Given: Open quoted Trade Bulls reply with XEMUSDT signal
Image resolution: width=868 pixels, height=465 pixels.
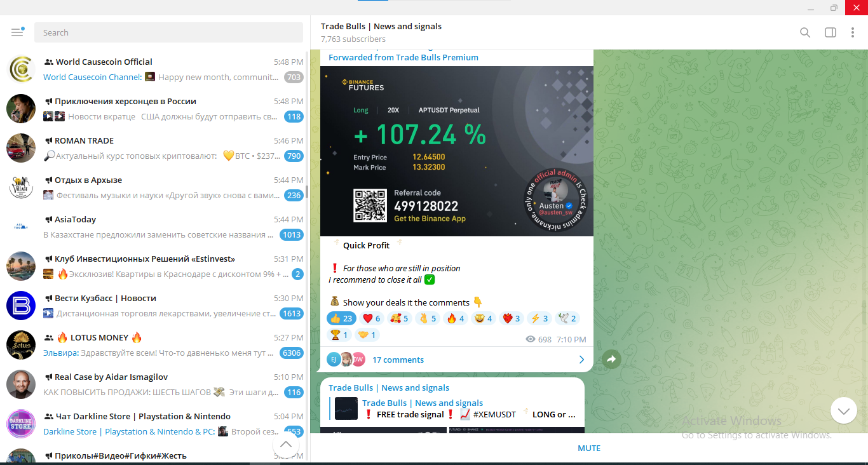Looking at the screenshot, I should click(452, 408).
